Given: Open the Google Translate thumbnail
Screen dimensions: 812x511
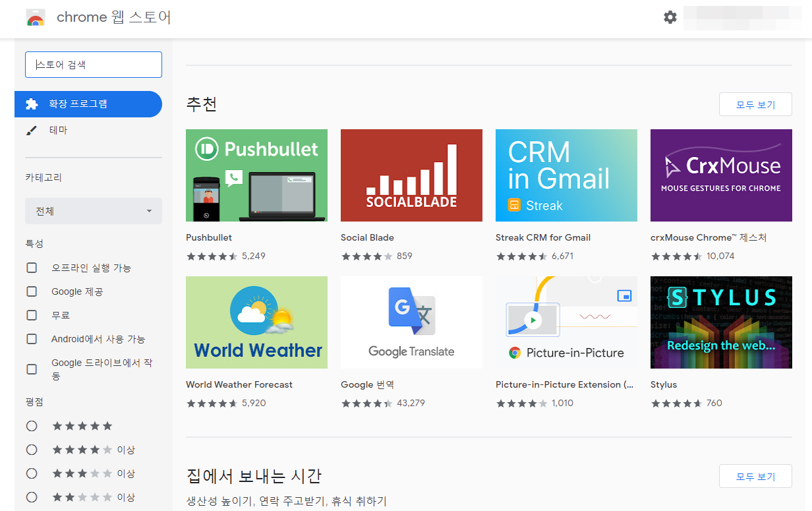Looking at the screenshot, I should point(411,322).
